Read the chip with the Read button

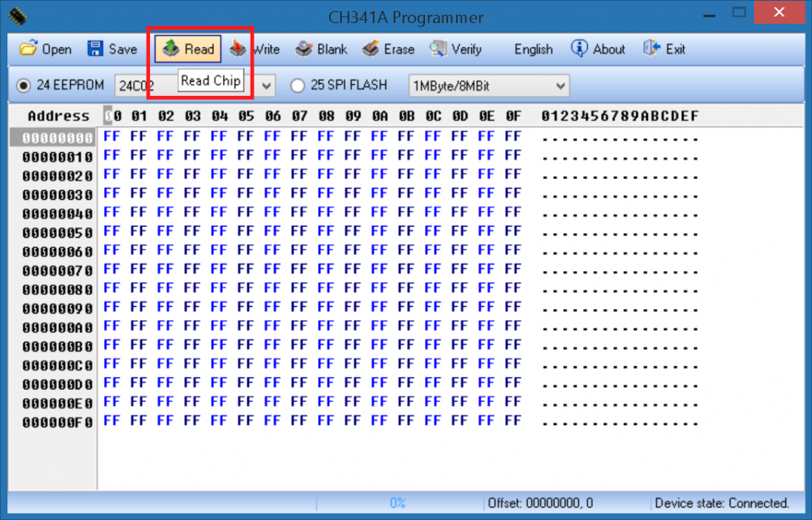[188, 49]
